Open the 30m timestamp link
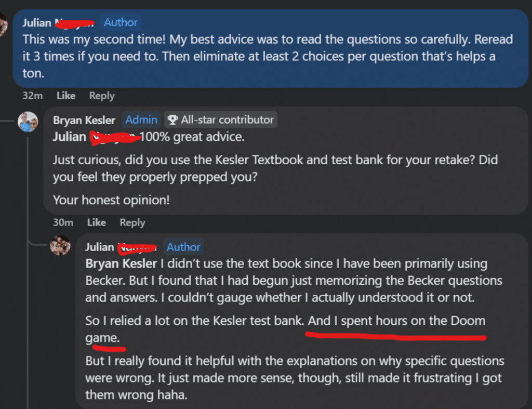The image size is (532, 409). coord(63,222)
